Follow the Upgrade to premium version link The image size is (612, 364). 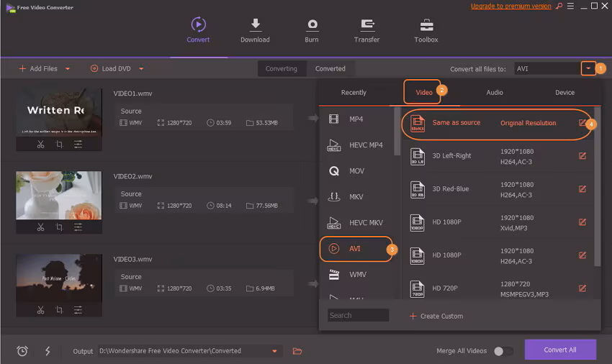coord(510,6)
